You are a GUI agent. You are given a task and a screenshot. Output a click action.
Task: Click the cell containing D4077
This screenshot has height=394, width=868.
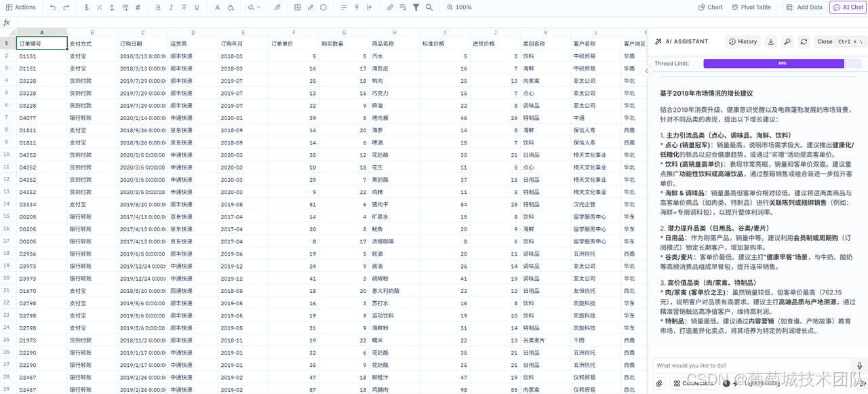point(42,117)
